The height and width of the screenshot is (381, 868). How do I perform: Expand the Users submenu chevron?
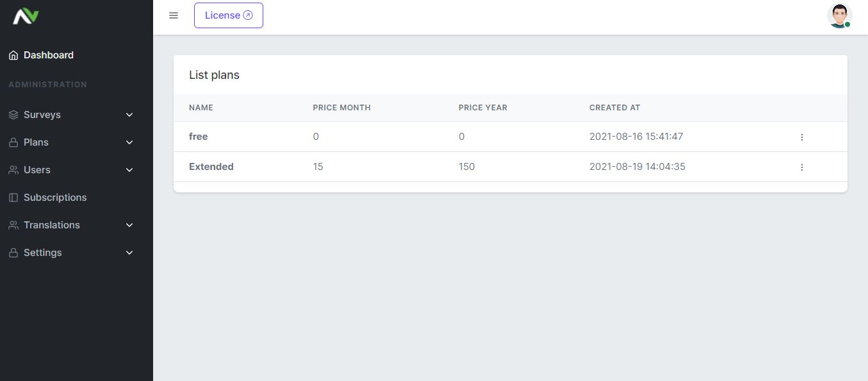[129, 170]
